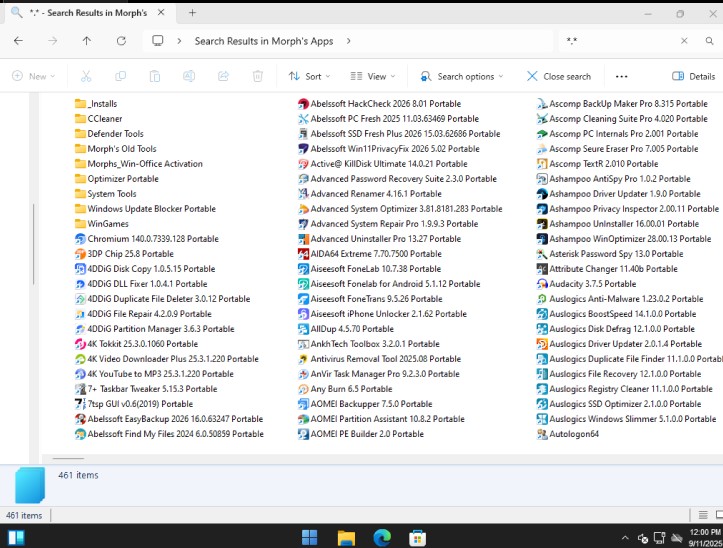Select the 4K Video Downloader Plus icon
Image resolution: width=723 pixels, height=548 pixels.
coord(80,359)
